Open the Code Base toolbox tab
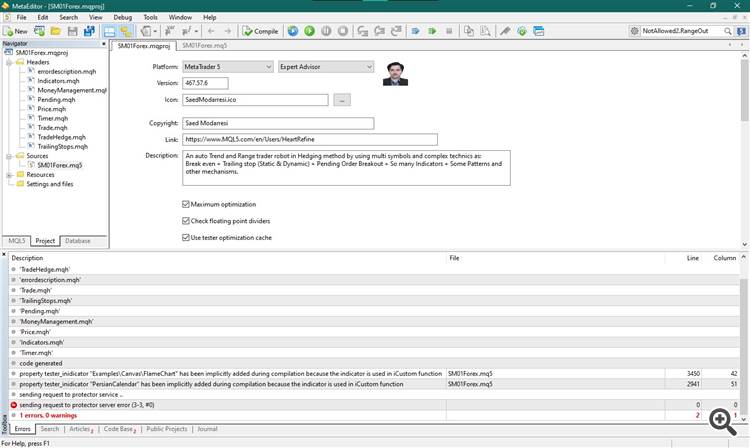The width and height of the screenshot is (750, 448). point(119,429)
